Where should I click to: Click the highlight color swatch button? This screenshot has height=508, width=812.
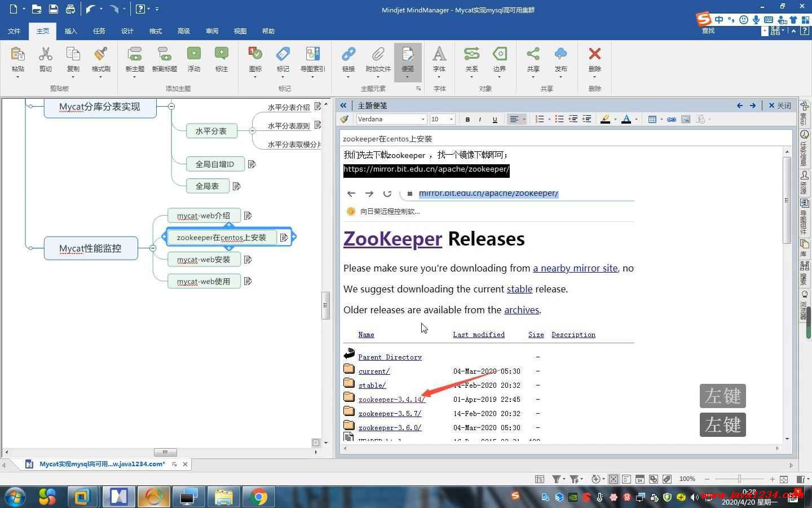tap(605, 119)
